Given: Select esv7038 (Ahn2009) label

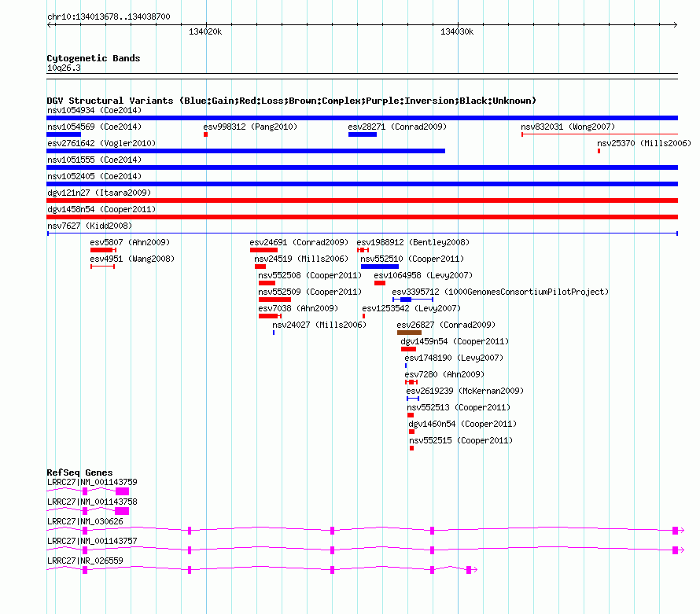Looking at the screenshot, I should [x=298, y=308].
